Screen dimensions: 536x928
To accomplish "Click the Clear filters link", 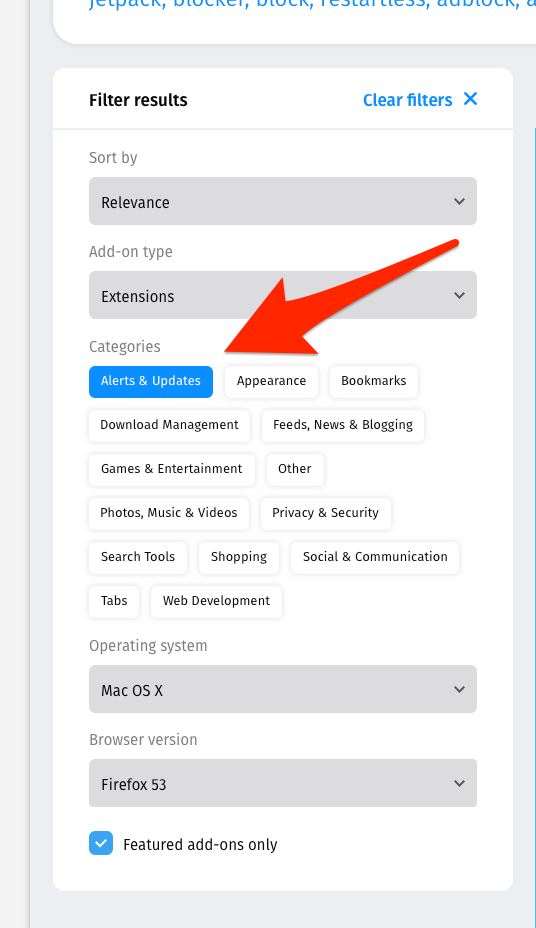I will pyautogui.click(x=407, y=100).
